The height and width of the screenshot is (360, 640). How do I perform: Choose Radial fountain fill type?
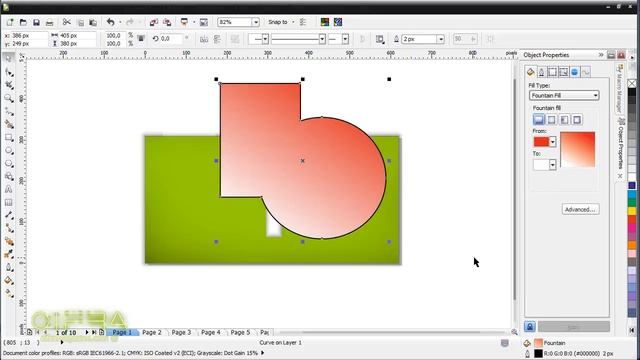(551, 120)
